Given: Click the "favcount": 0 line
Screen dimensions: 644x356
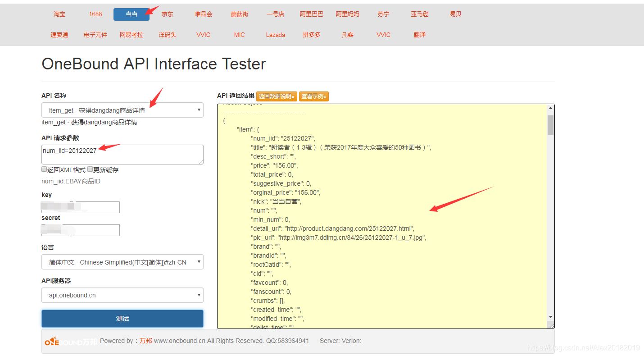Looking at the screenshot, I should (x=269, y=283).
